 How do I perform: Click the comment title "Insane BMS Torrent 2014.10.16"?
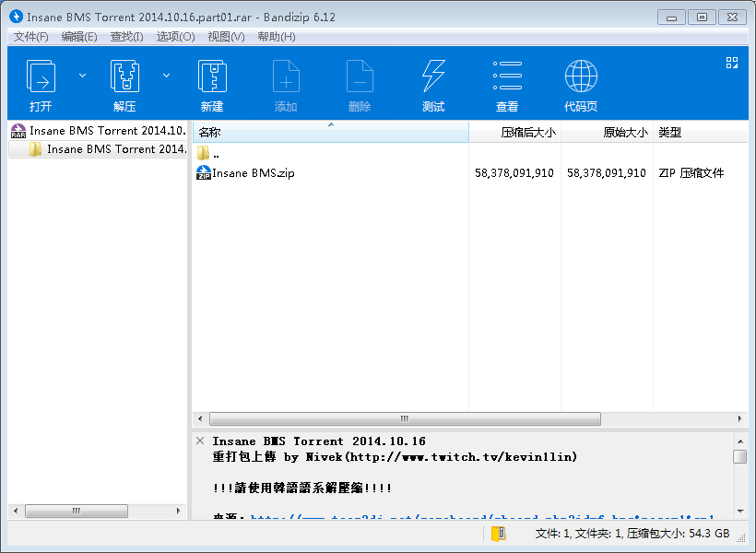[319, 441]
